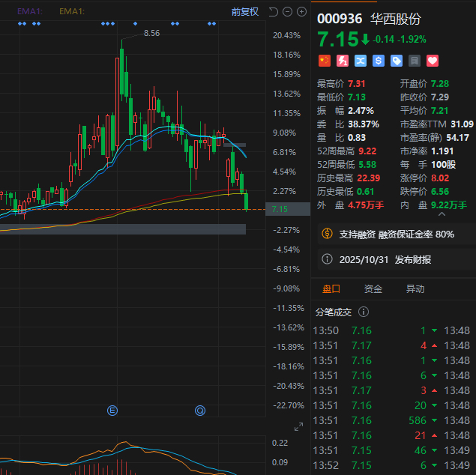Screen dimensions: 476x475
Task: Zoom in the chart with plus icon
Action: click(x=301, y=12)
